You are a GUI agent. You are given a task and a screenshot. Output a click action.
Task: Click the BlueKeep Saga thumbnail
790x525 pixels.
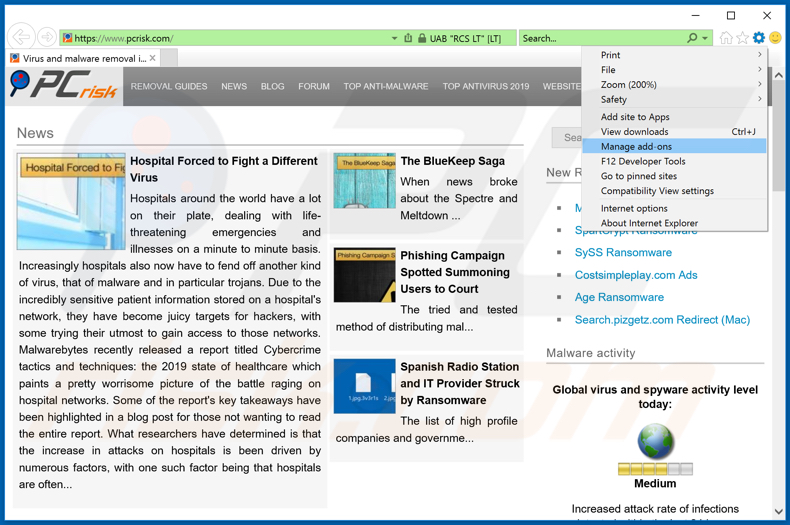click(x=365, y=181)
